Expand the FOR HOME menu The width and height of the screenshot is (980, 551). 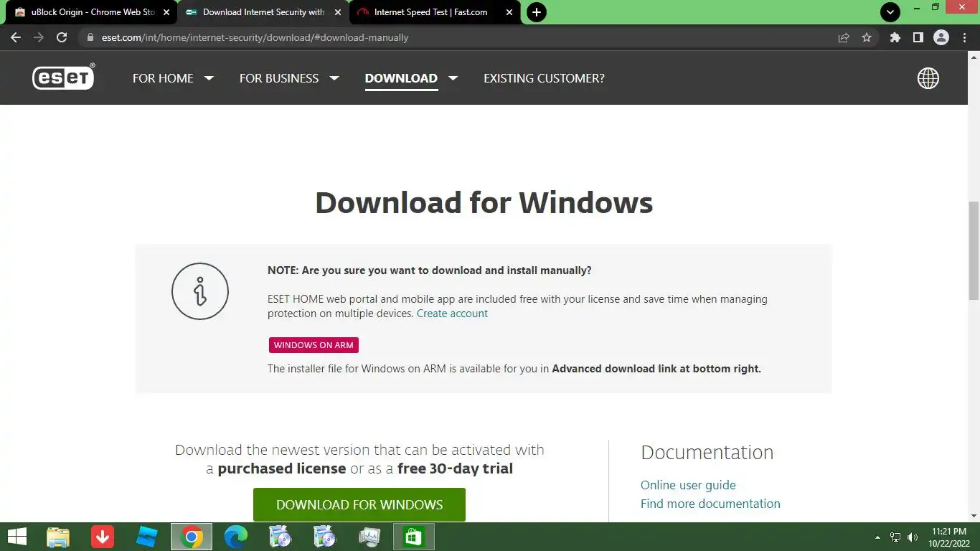[173, 78]
